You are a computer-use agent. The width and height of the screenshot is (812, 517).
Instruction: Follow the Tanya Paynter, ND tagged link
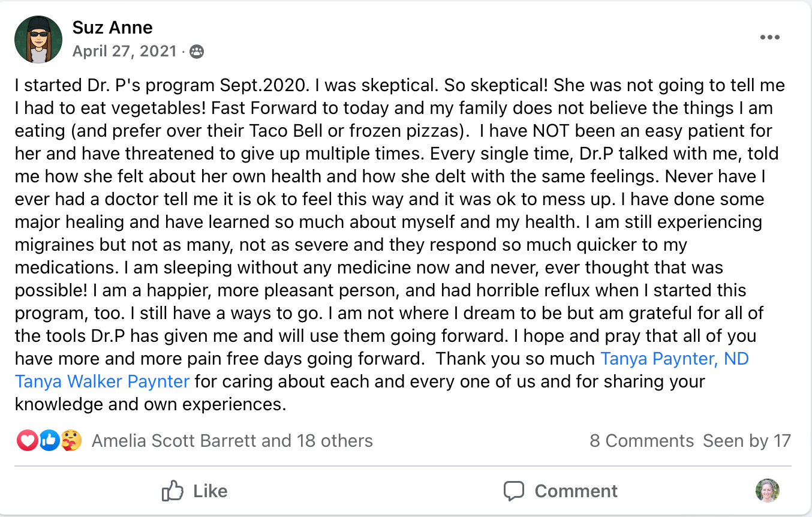675,359
